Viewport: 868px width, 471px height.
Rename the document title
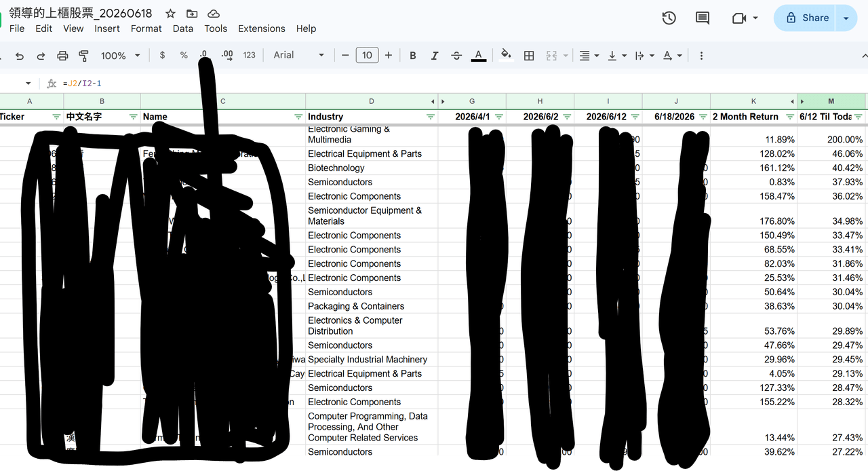click(x=81, y=14)
